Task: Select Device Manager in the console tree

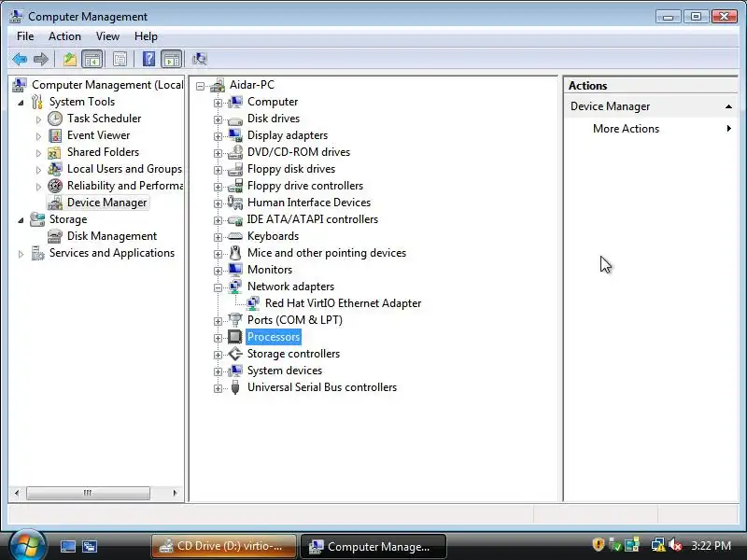Action: click(x=106, y=203)
